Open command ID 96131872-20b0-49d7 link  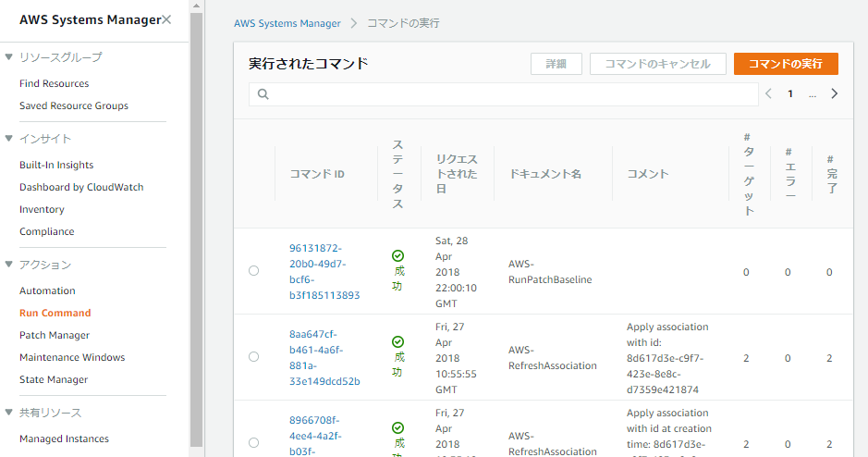pyautogui.click(x=324, y=271)
